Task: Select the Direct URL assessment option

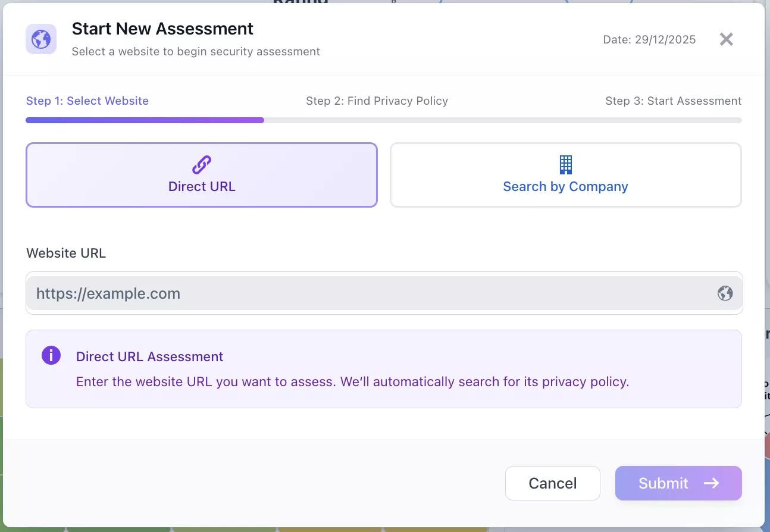Action: [x=202, y=174]
